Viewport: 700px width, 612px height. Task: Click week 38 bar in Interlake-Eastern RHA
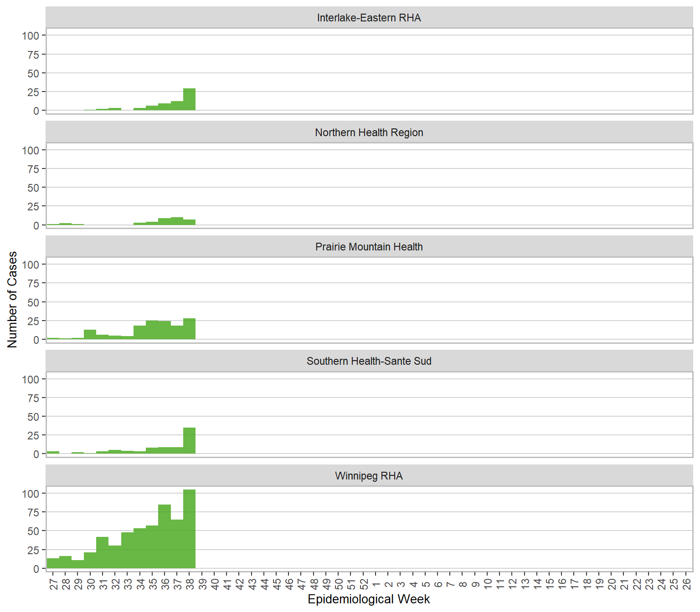click(x=189, y=100)
